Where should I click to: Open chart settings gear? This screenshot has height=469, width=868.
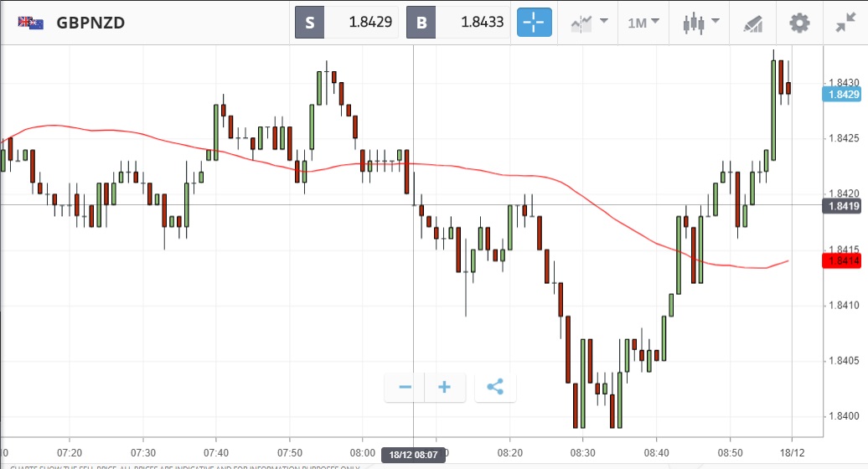point(800,23)
